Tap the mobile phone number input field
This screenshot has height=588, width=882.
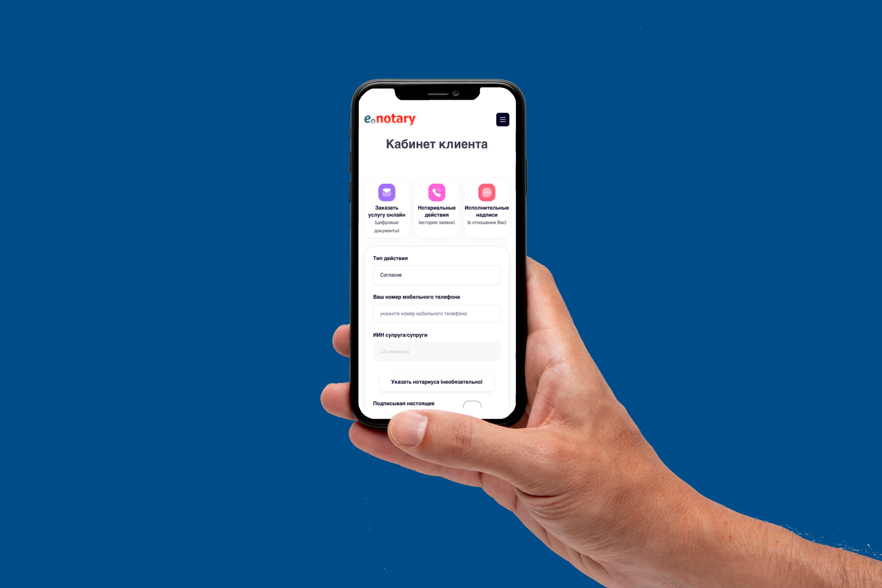point(433,313)
